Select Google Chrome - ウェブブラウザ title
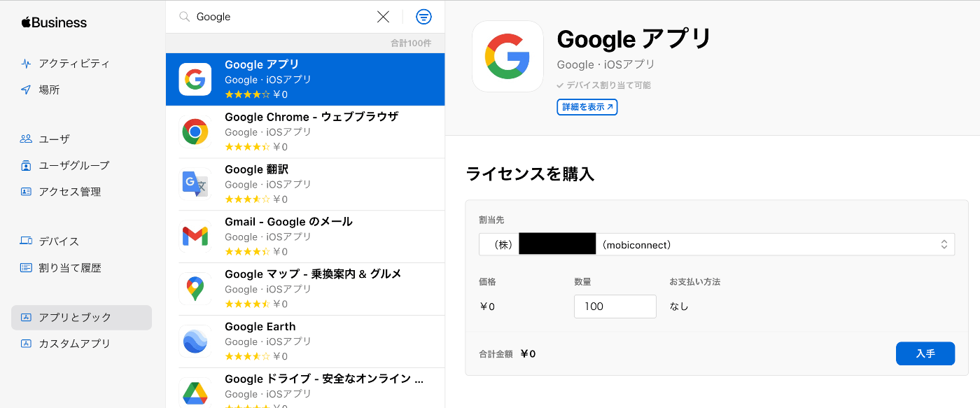The width and height of the screenshot is (980, 408). pyautogui.click(x=311, y=117)
